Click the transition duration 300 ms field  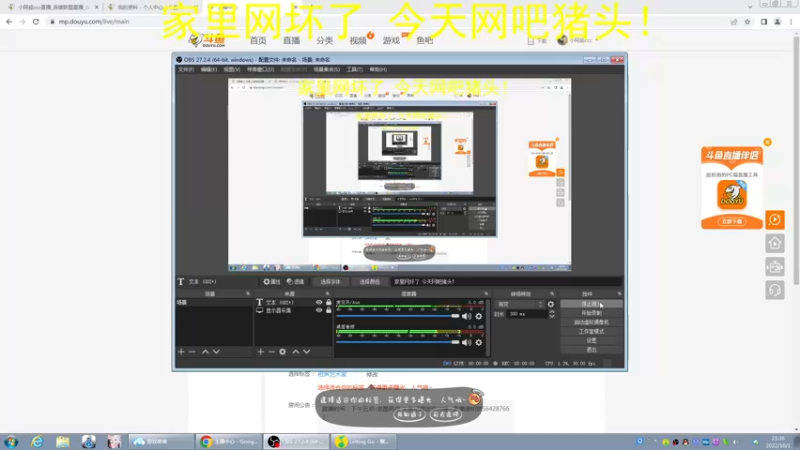point(527,314)
